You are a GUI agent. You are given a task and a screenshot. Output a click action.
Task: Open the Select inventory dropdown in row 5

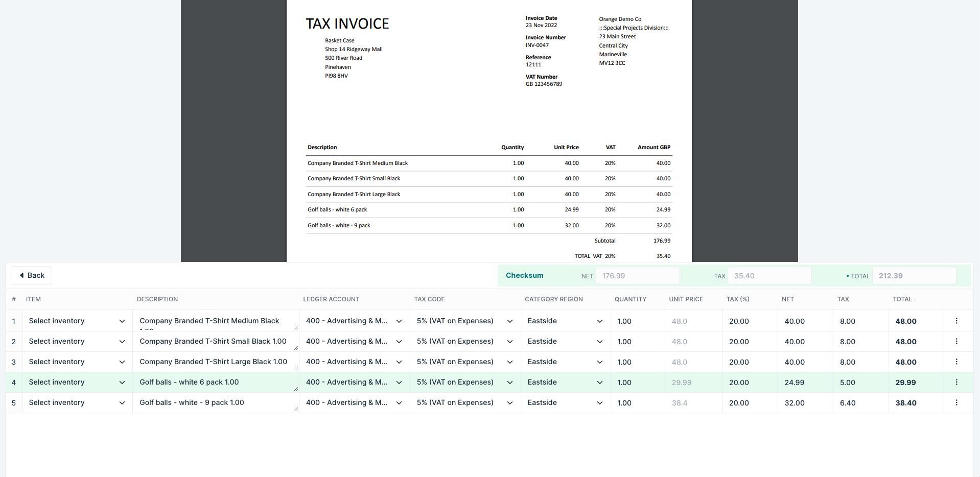point(77,402)
